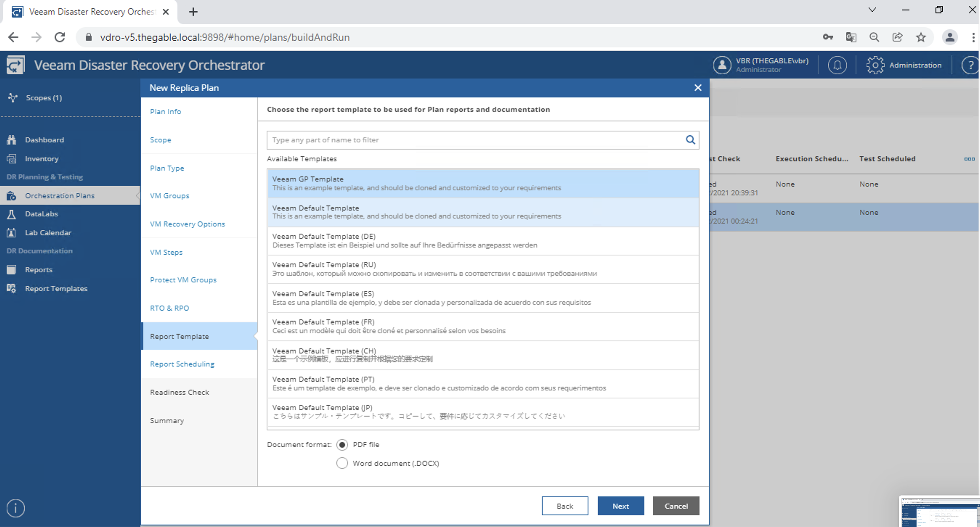This screenshot has height=527, width=980.
Task: Select PDF file document format
Action: pos(342,445)
